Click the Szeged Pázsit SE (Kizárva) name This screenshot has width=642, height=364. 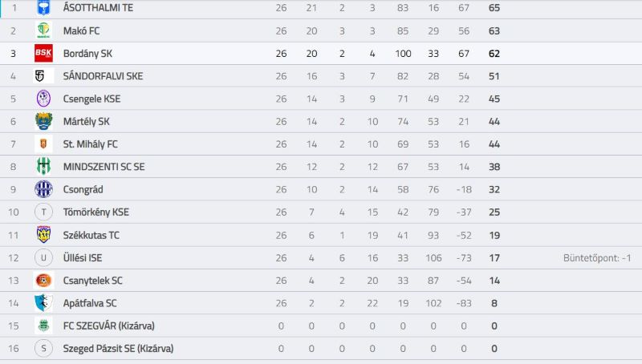[118, 349]
